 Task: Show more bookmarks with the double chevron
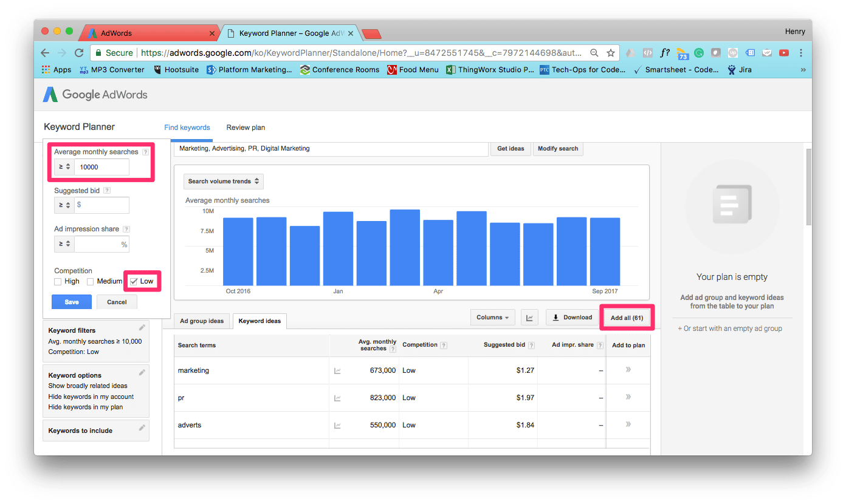click(803, 70)
